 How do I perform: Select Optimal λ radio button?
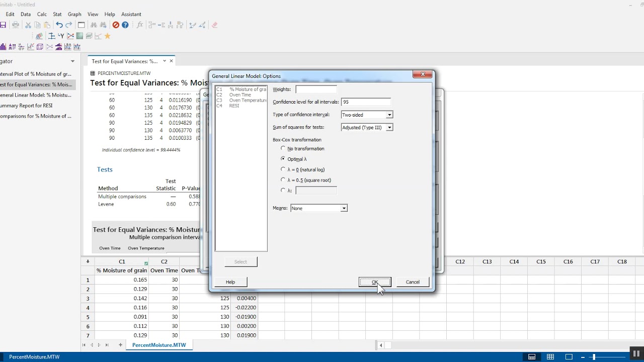[283, 159]
